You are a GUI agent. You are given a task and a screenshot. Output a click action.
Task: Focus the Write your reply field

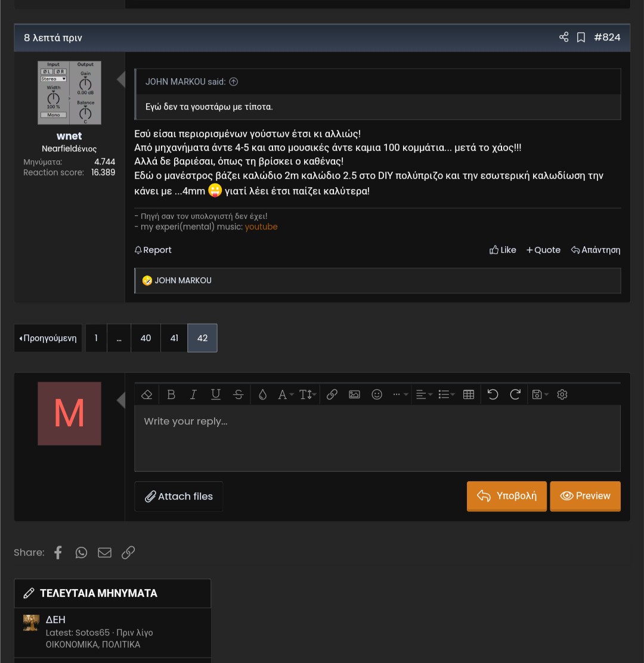coord(377,438)
